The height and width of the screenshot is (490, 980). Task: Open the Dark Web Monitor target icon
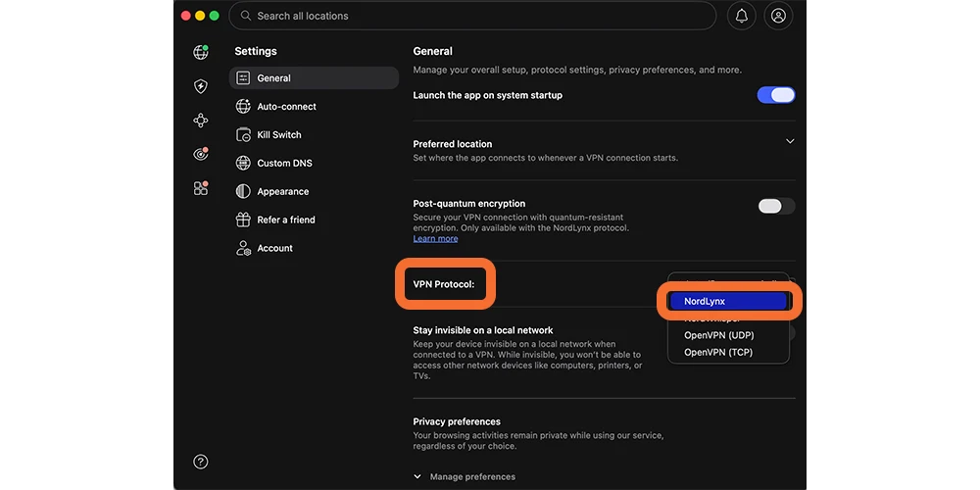[201, 154]
